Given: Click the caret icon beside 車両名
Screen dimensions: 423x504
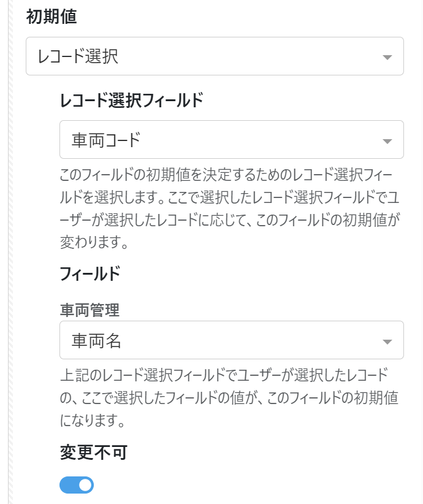Looking at the screenshot, I should tap(387, 342).
